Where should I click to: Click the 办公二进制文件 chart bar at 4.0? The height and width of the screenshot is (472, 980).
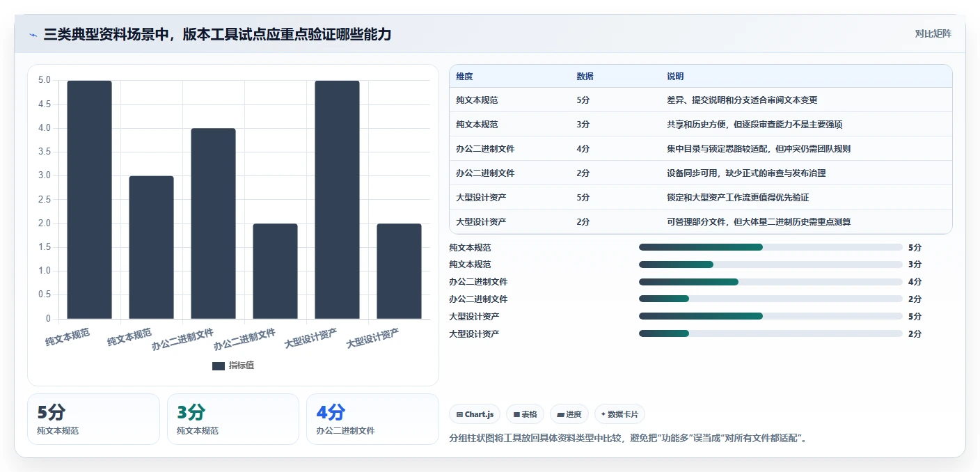click(x=213, y=223)
